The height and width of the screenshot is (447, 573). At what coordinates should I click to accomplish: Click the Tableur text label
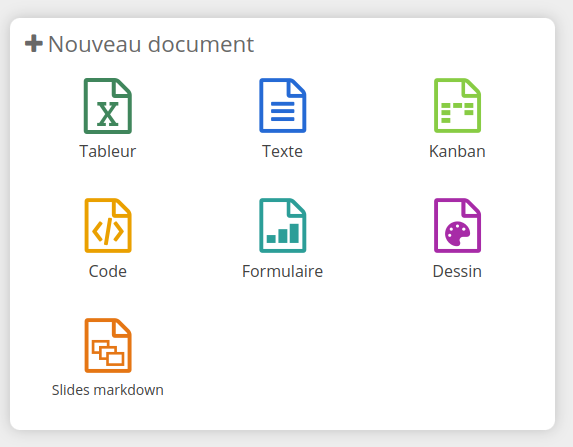107,151
